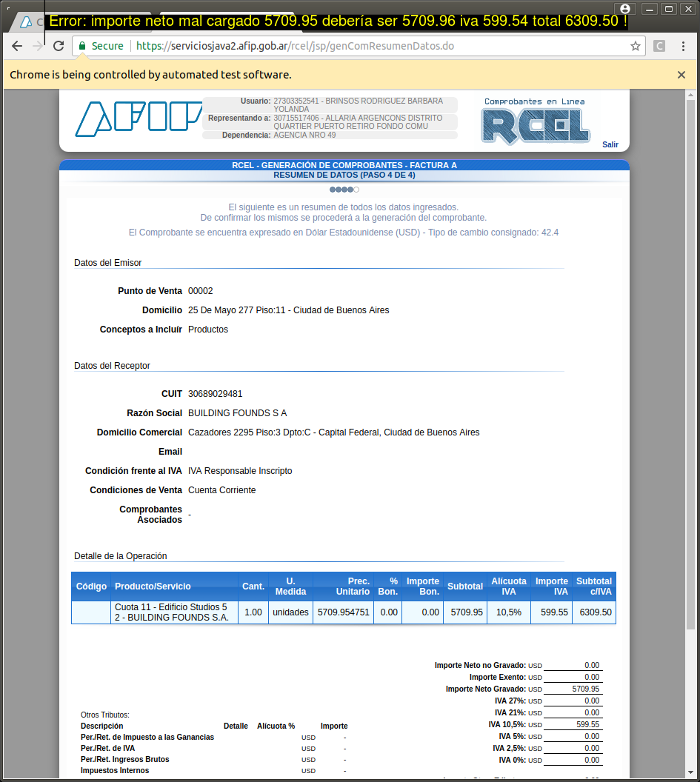Click the IVA 10,5% value 599.55
This screenshot has height=782, width=700.
[587, 725]
